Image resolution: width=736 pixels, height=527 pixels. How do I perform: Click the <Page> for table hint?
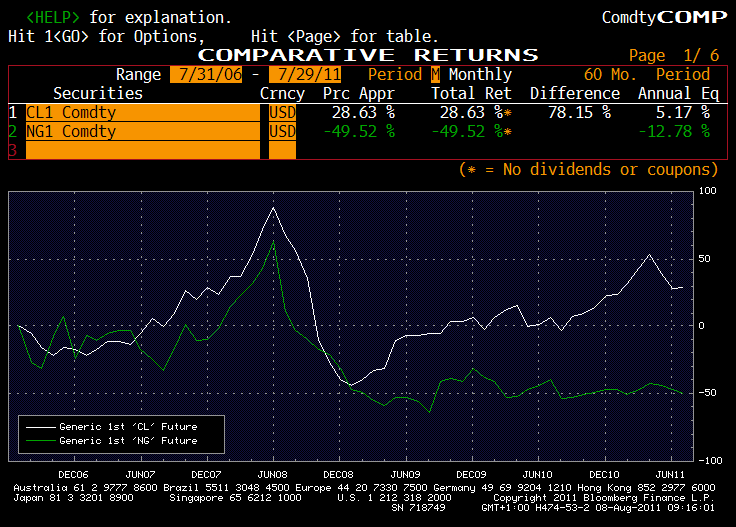click(x=344, y=37)
